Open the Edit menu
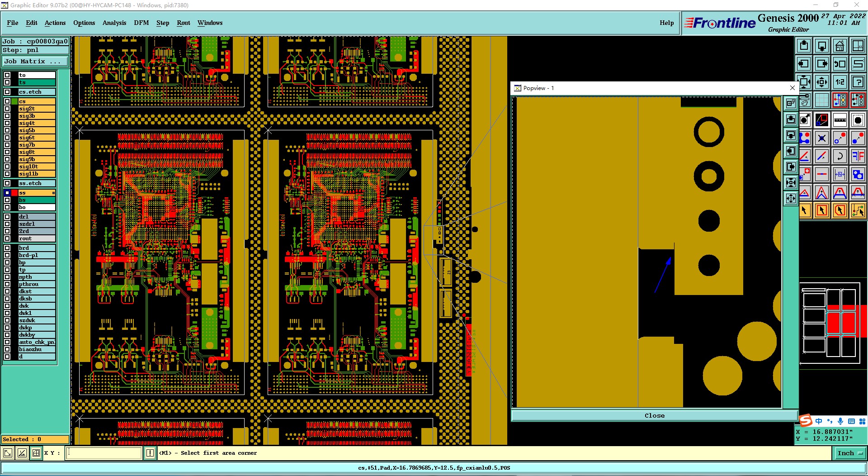This screenshot has width=868, height=476. point(32,23)
